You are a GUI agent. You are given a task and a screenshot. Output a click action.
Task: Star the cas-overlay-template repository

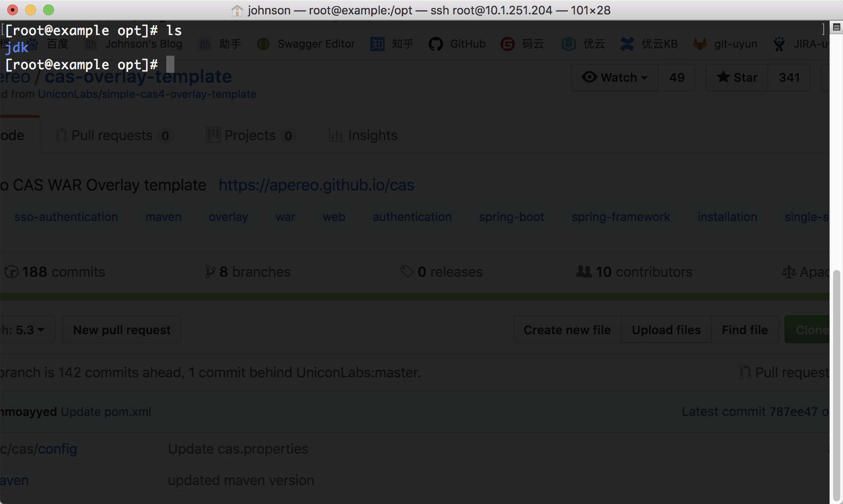pos(737,78)
